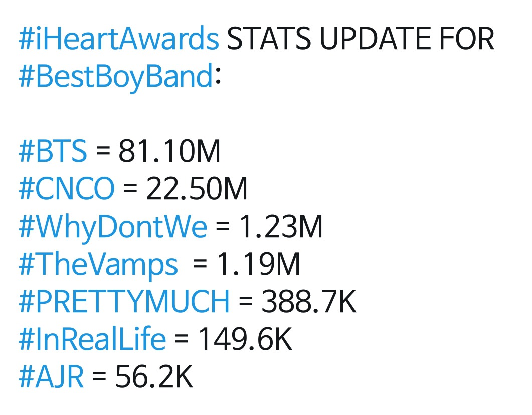The width and height of the screenshot is (532, 415).
Task: Tap the #InRealLife hashtag link
Action: point(92,340)
